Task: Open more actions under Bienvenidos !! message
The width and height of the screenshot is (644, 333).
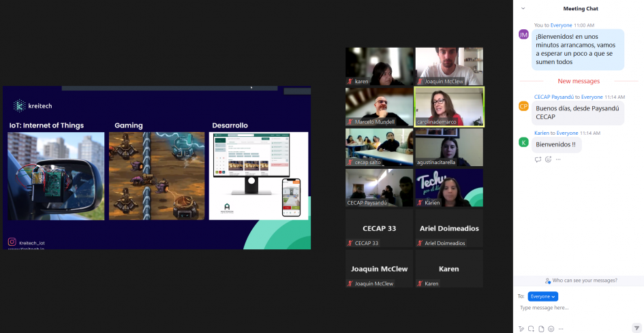Action: (557, 159)
